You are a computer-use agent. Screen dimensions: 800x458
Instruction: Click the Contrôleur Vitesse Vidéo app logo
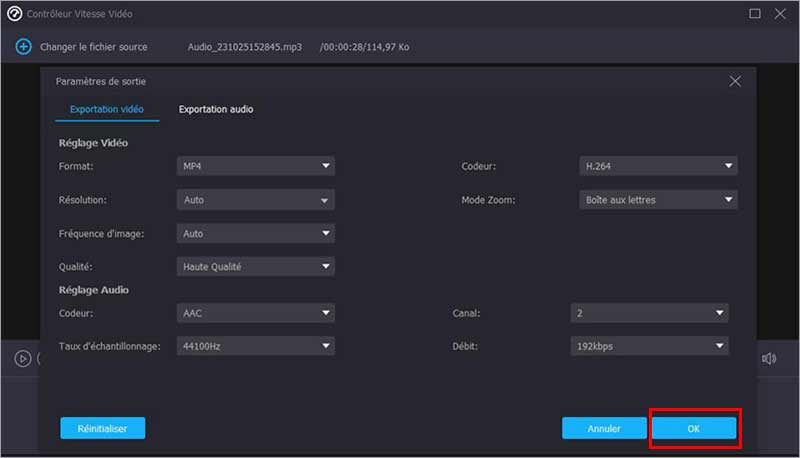tap(14, 15)
